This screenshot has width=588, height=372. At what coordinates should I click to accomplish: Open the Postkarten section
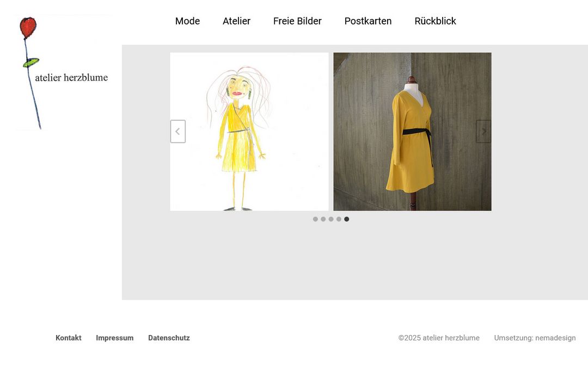click(368, 21)
